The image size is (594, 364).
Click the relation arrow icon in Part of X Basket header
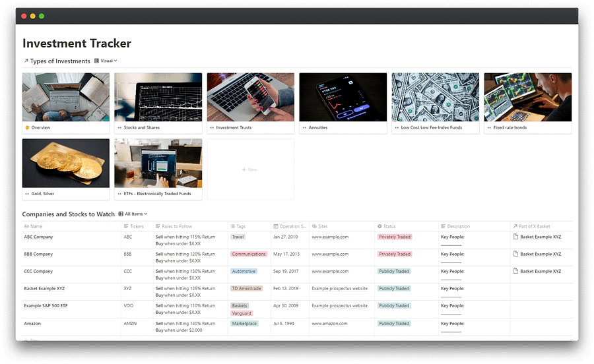515,226
